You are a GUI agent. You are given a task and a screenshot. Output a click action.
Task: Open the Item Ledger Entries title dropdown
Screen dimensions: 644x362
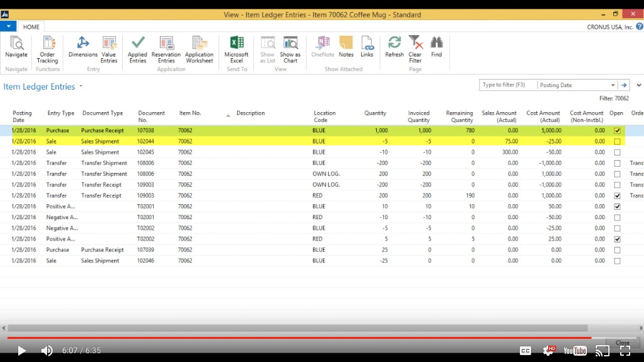(x=81, y=87)
